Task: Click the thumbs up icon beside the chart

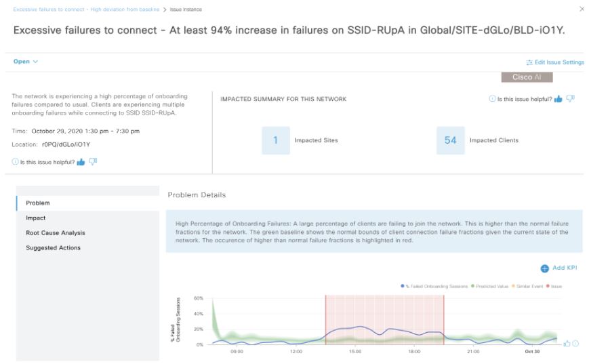Action: [x=567, y=343]
